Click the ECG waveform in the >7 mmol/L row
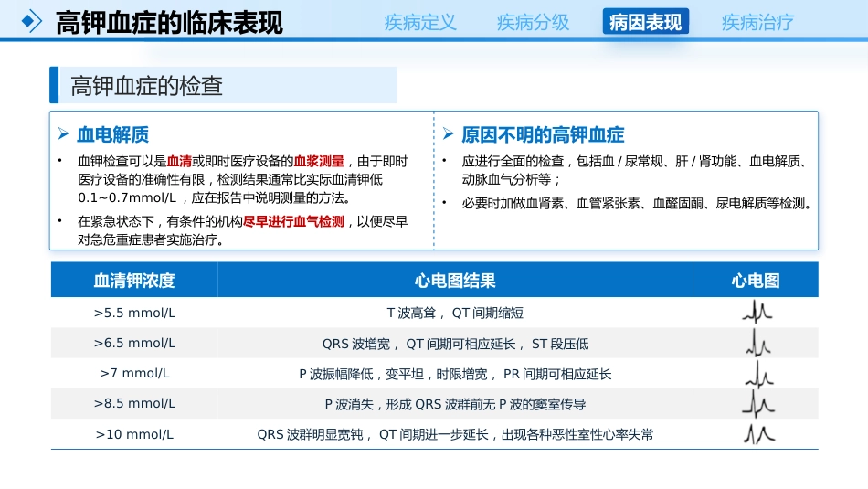Image resolution: width=868 pixels, height=489 pixels. tap(759, 374)
